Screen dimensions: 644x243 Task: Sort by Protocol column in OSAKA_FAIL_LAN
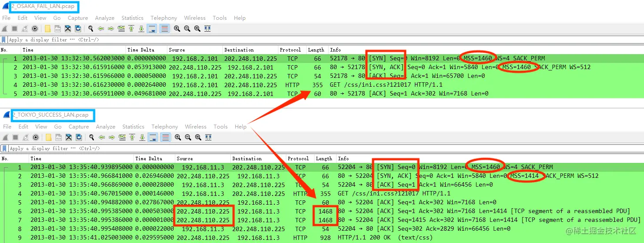pyautogui.click(x=290, y=50)
